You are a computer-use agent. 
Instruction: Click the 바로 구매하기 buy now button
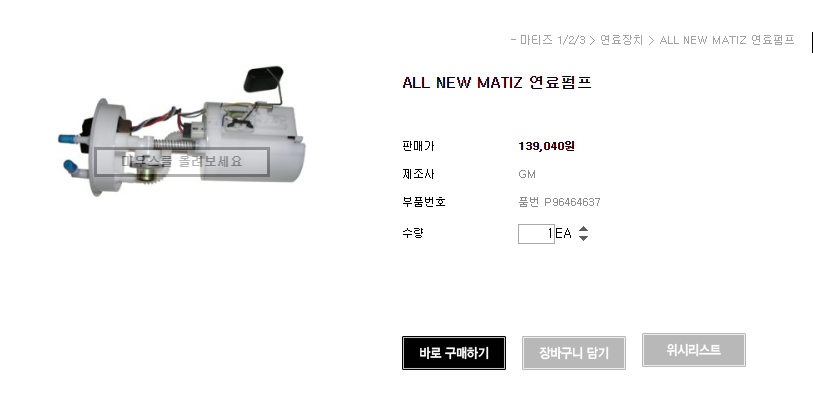(454, 353)
